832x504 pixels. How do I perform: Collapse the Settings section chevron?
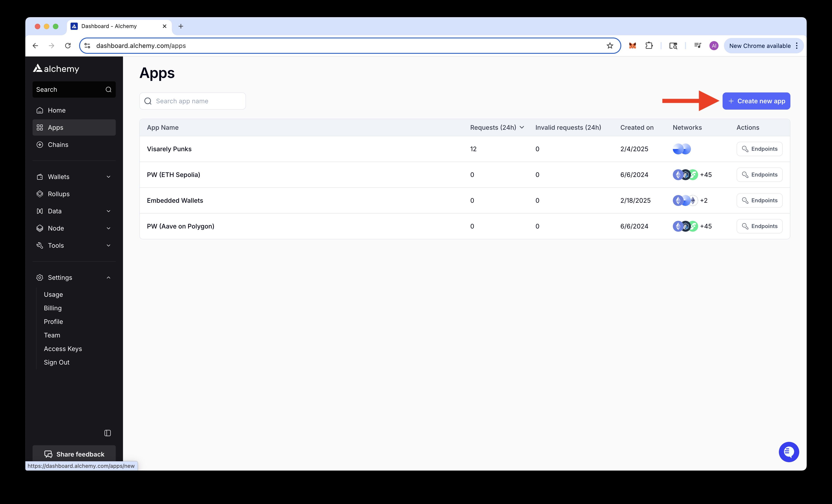(x=108, y=278)
